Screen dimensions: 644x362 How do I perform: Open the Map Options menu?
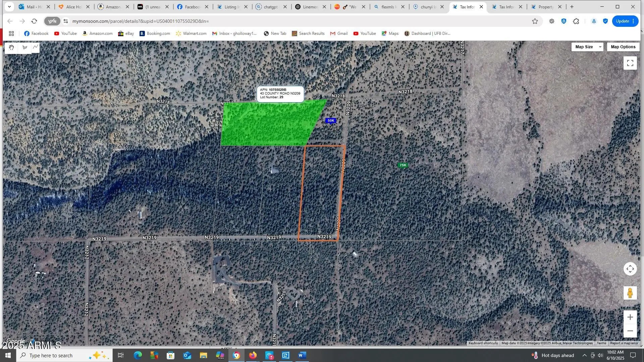623,47
